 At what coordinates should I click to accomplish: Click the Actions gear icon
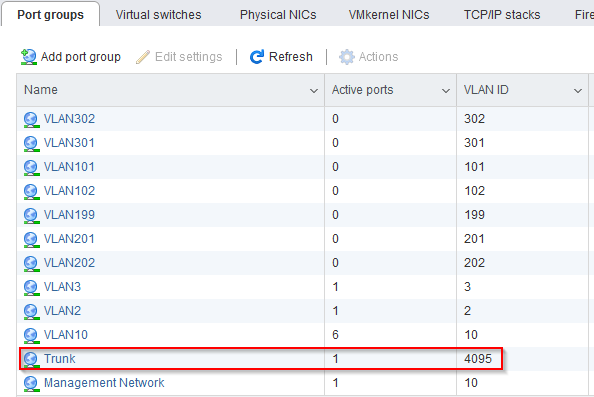coord(346,57)
